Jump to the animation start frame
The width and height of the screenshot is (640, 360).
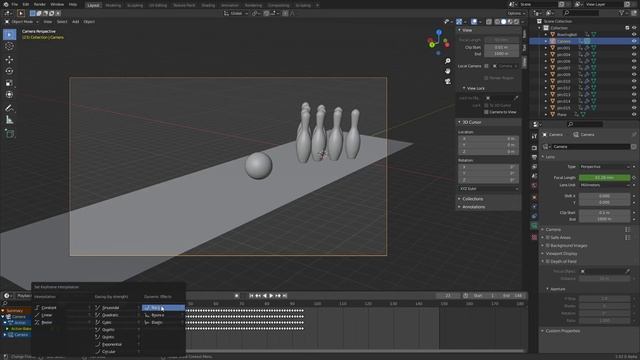coord(251,296)
